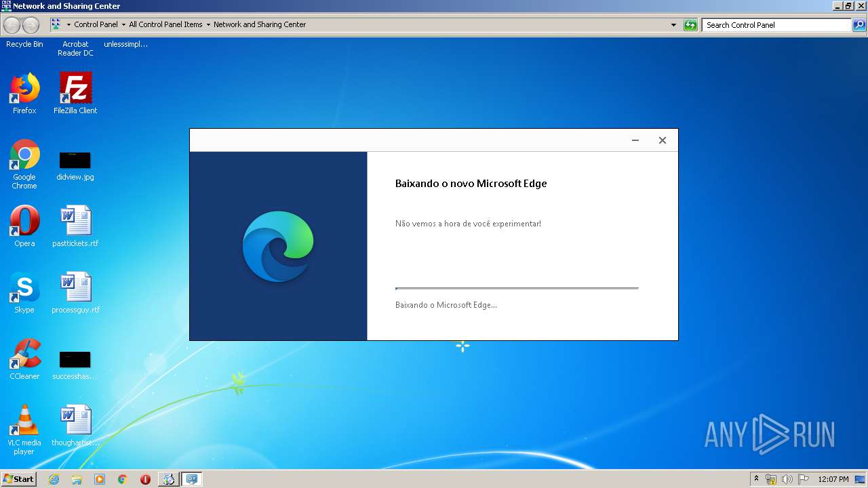This screenshot has width=868, height=488.
Task: Open the FileZilla Client desktop icon
Action: point(75,94)
